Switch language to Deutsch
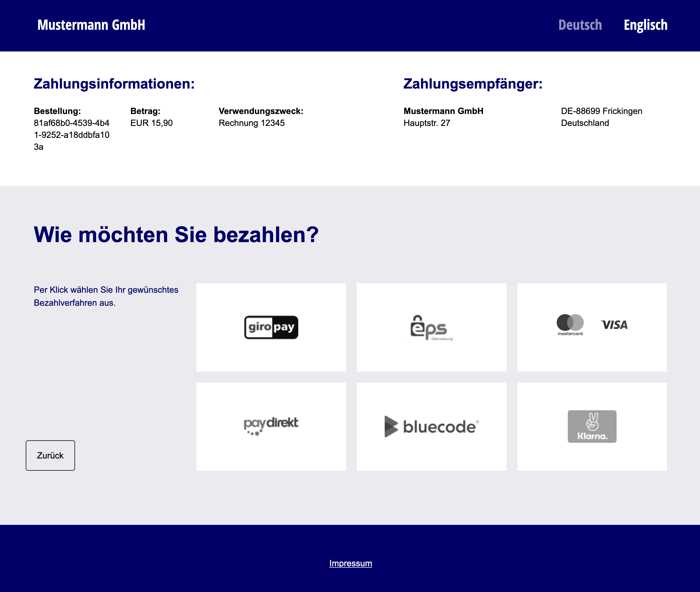 click(x=580, y=24)
